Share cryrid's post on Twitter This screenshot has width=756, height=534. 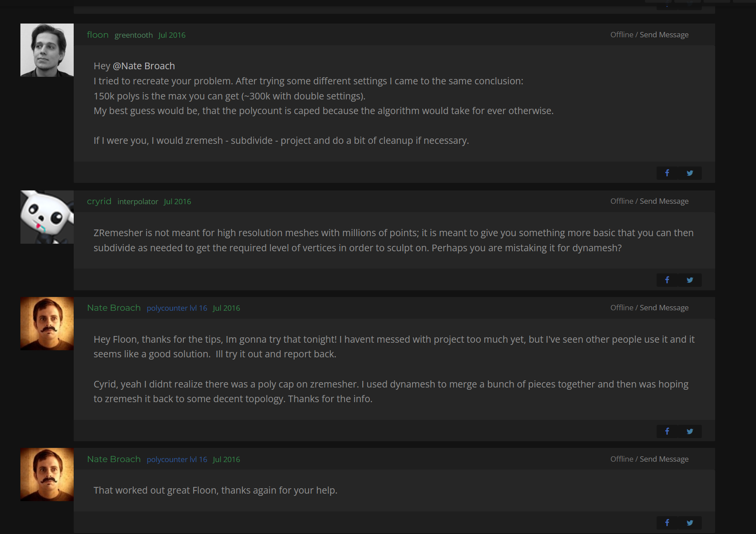[690, 280]
